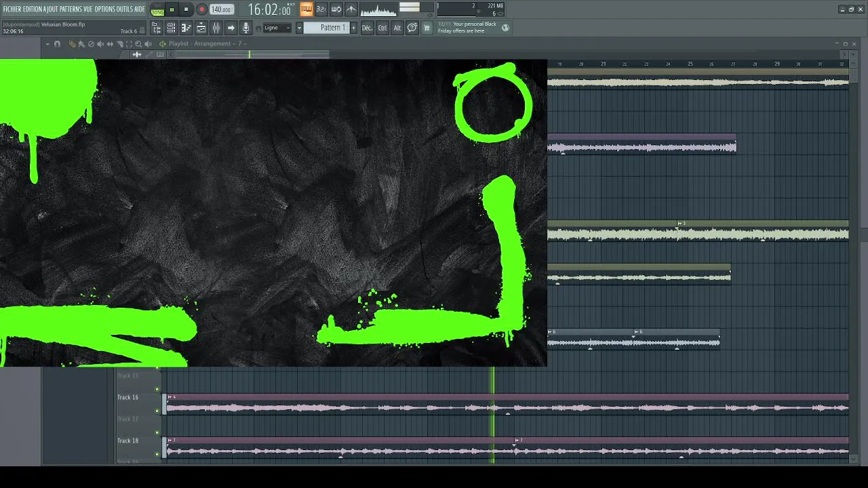Click the globe news icon
The height and width of the screenshot is (488, 868).
505,28
